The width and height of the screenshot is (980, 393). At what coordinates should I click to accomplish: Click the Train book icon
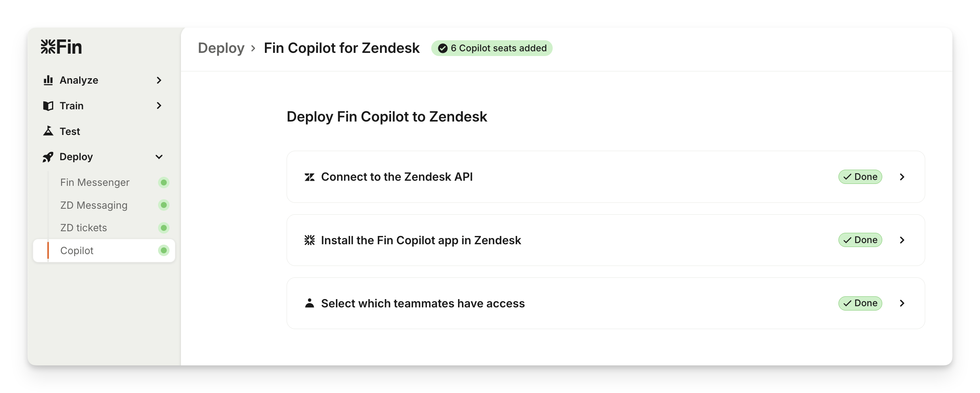pos(48,106)
